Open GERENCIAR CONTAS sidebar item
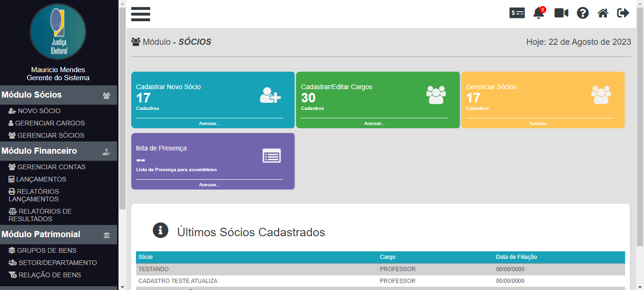This screenshot has width=644, height=290. tap(51, 167)
